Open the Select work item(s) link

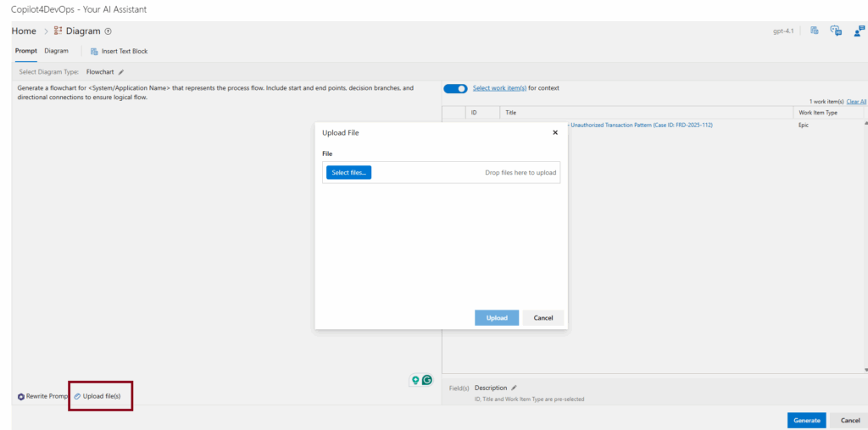(499, 88)
